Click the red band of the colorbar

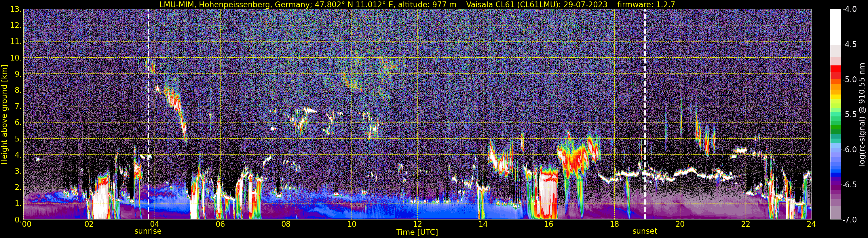pyautogui.click(x=835, y=72)
